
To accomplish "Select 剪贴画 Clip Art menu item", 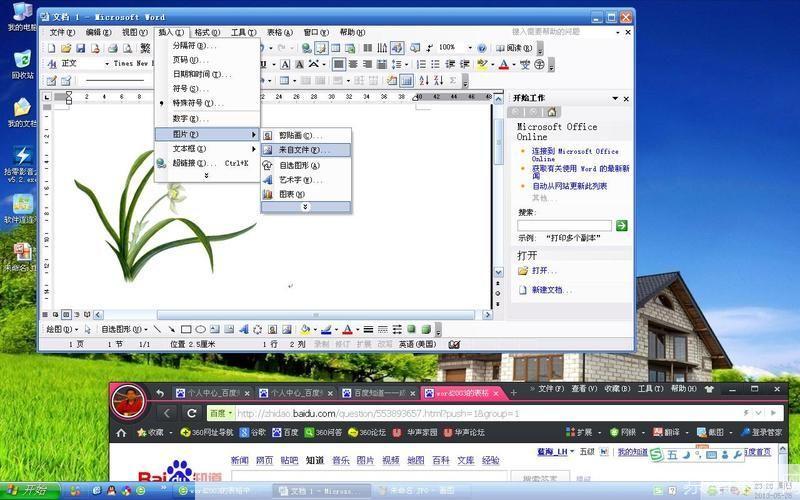I will coord(306,136).
